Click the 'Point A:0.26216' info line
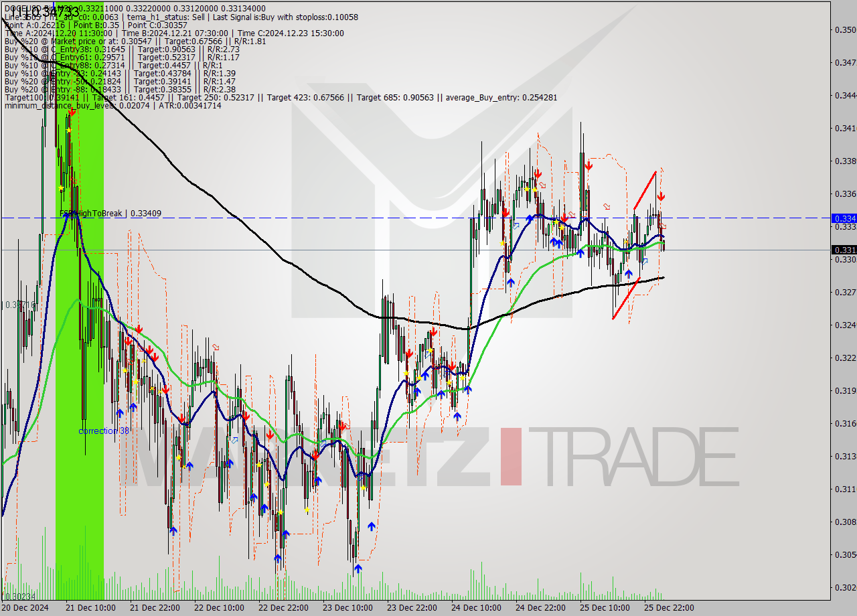 (96, 25)
